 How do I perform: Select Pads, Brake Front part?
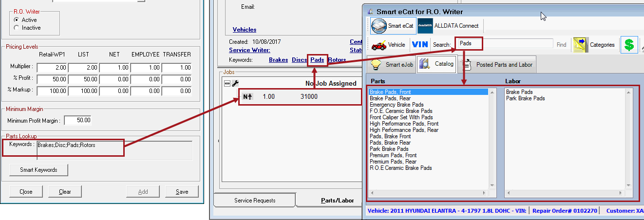[390, 136]
